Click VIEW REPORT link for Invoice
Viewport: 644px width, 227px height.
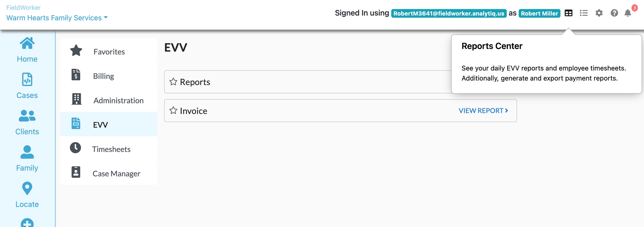click(483, 111)
